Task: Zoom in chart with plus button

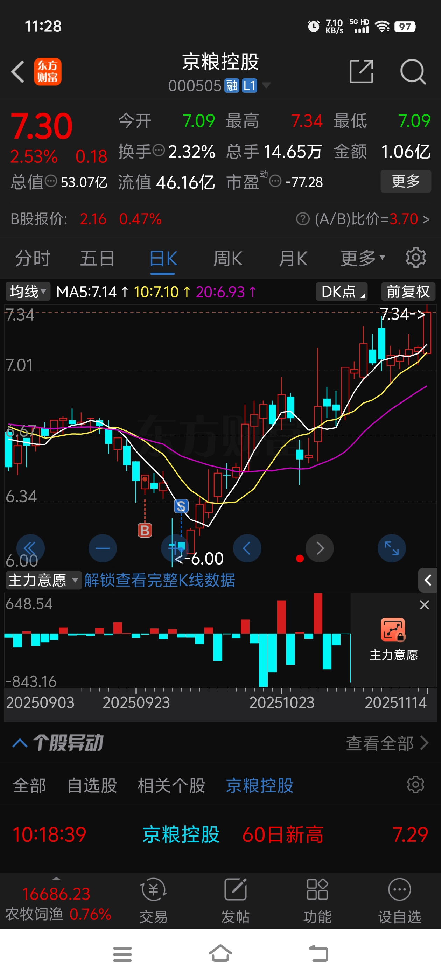Action: tap(175, 548)
